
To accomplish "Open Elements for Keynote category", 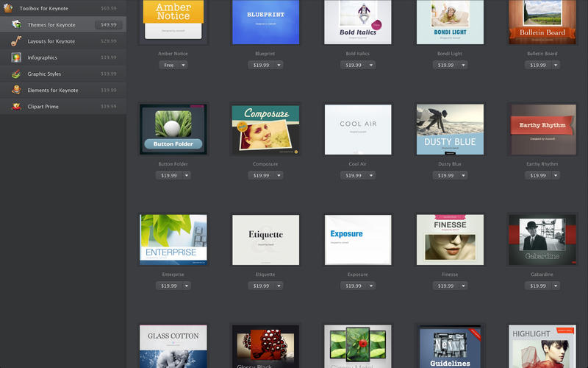I will point(63,90).
